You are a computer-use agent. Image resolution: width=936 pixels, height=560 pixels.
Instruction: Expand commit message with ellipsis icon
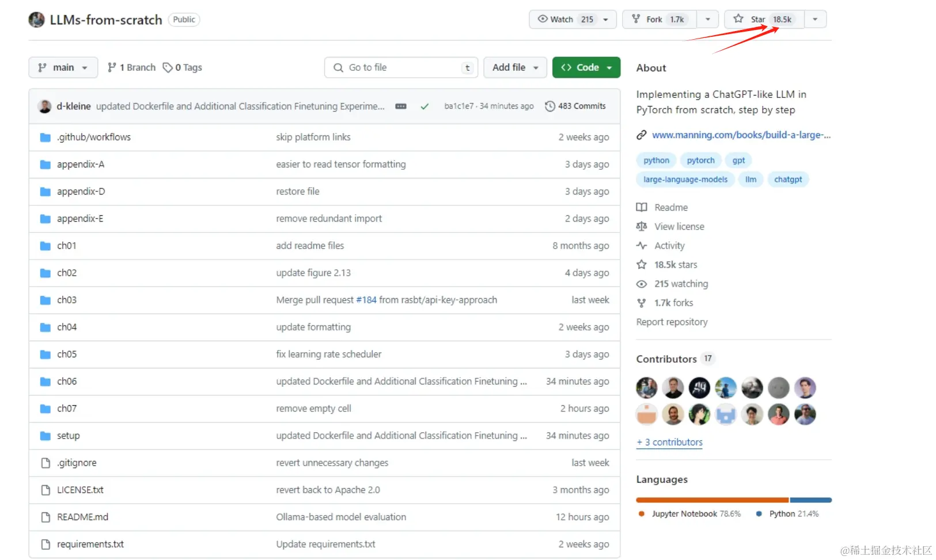[x=401, y=106]
